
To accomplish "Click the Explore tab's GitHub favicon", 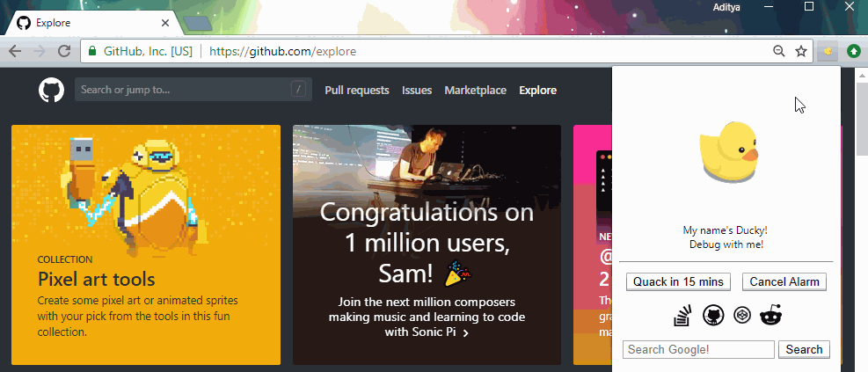I will (23, 23).
